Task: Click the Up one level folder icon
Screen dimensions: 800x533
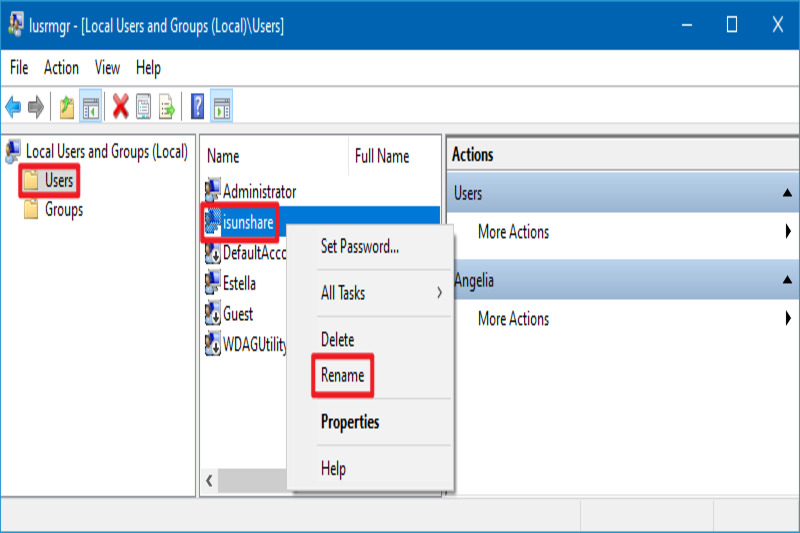Action: pyautogui.click(x=66, y=106)
